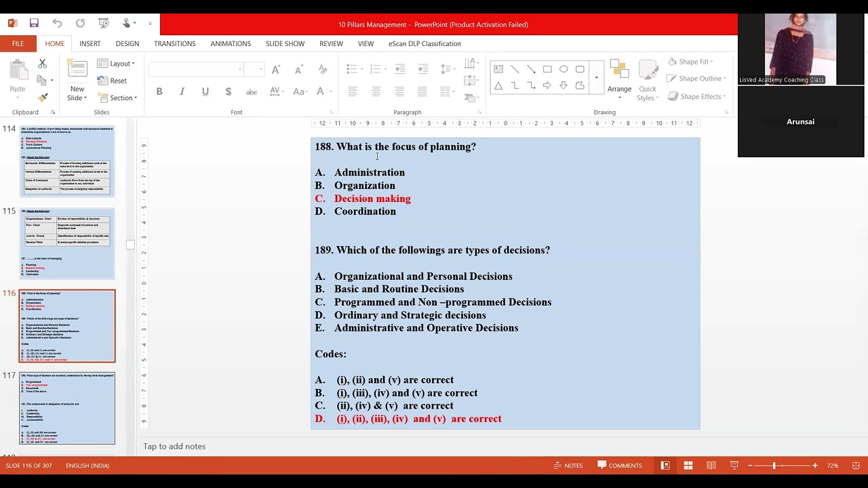Select the Rectangle shape
The image size is (868, 488).
pyautogui.click(x=547, y=69)
